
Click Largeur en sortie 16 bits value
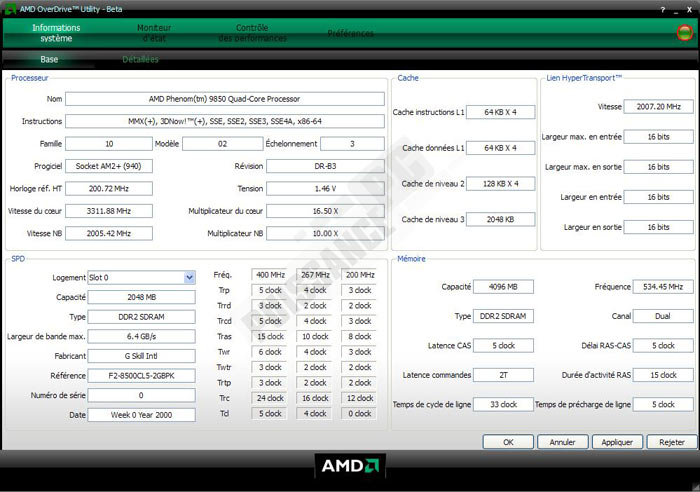tap(658, 227)
